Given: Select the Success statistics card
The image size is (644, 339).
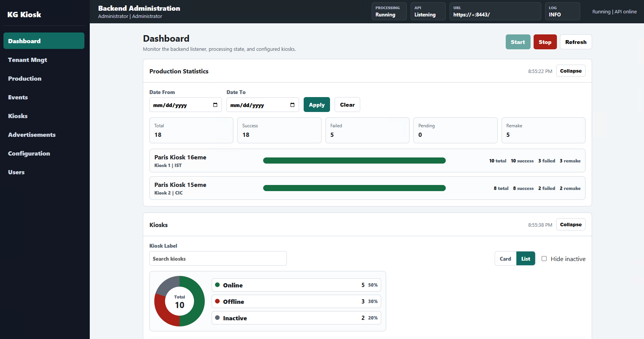Looking at the screenshot, I should [x=279, y=130].
